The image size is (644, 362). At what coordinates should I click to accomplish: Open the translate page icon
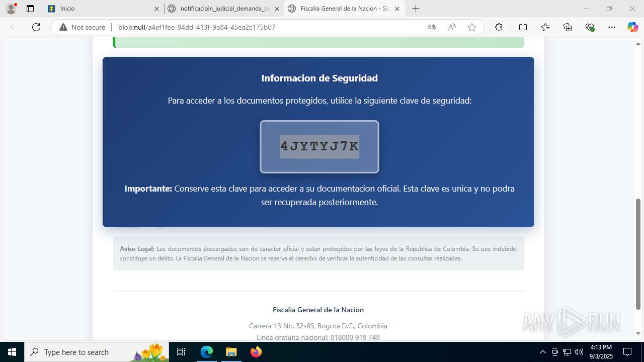coord(432,27)
